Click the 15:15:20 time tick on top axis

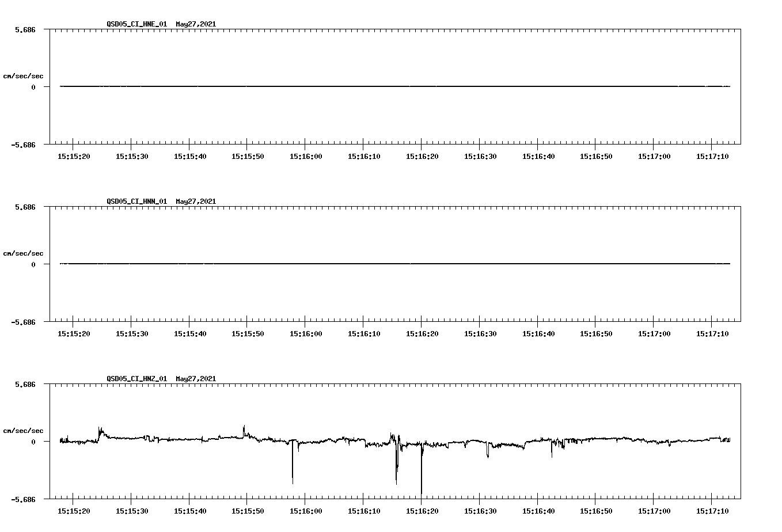coord(73,155)
